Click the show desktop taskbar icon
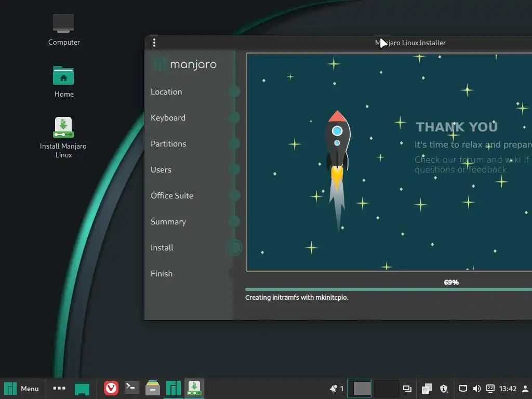Image resolution: width=532 pixels, height=399 pixels. pos(82,389)
